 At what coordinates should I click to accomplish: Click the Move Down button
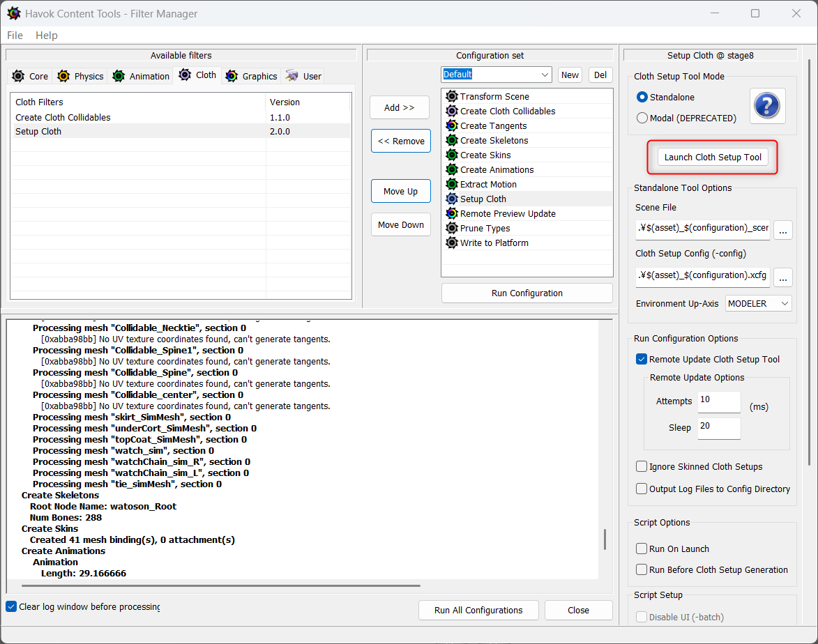[401, 224]
